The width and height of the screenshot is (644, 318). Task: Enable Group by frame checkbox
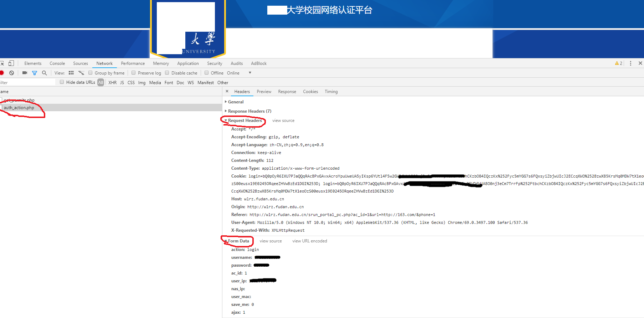pyautogui.click(x=91, y=73)
